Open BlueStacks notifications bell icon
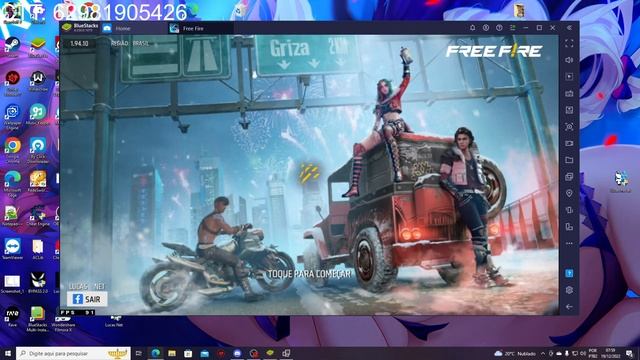The width and height of the screenshot is (640, 360). (x=473, y=28)
